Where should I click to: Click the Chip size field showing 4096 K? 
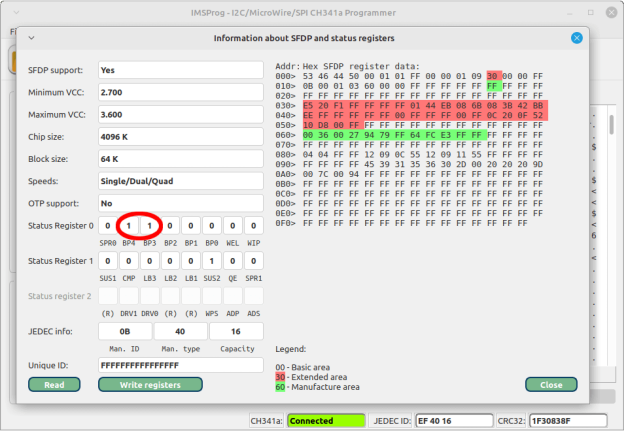[x=181, y=137]
